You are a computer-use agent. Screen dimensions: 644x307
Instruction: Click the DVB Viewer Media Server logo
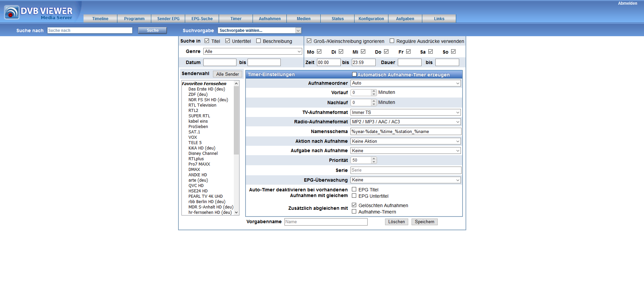pos(39,12)
